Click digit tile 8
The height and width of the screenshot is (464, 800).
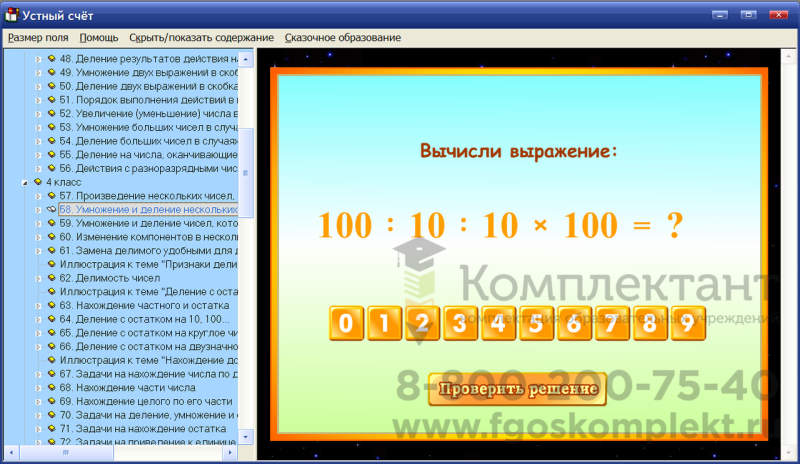650,323
